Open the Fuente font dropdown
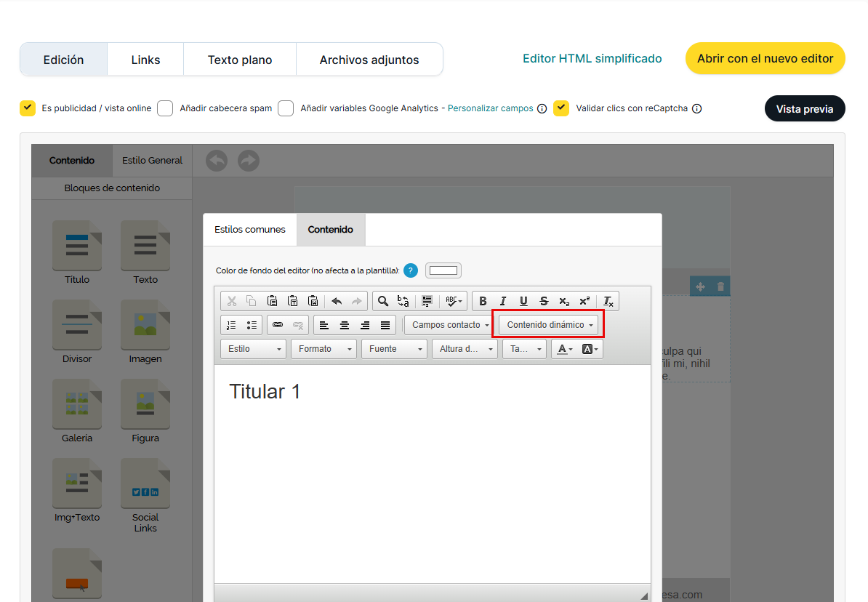The image size is (868, 602). (393, 349)
